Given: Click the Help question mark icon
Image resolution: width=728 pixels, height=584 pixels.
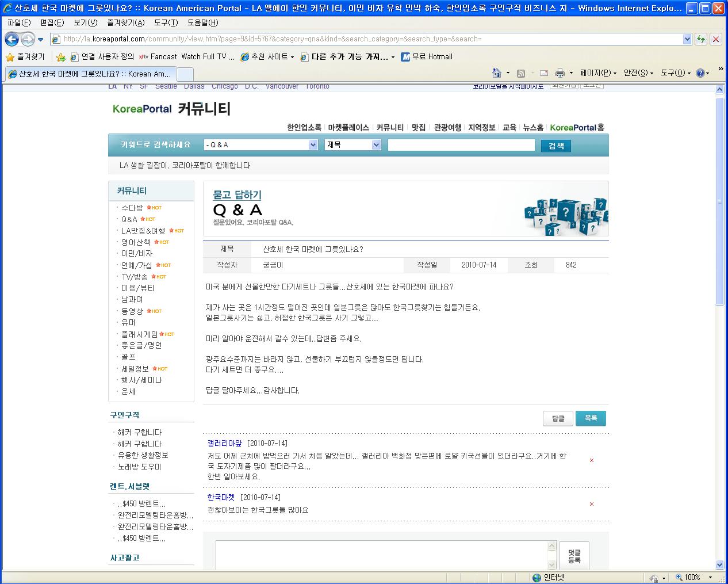Looking at the screenshot, I should pyautogui.click(x=700, y=73).
